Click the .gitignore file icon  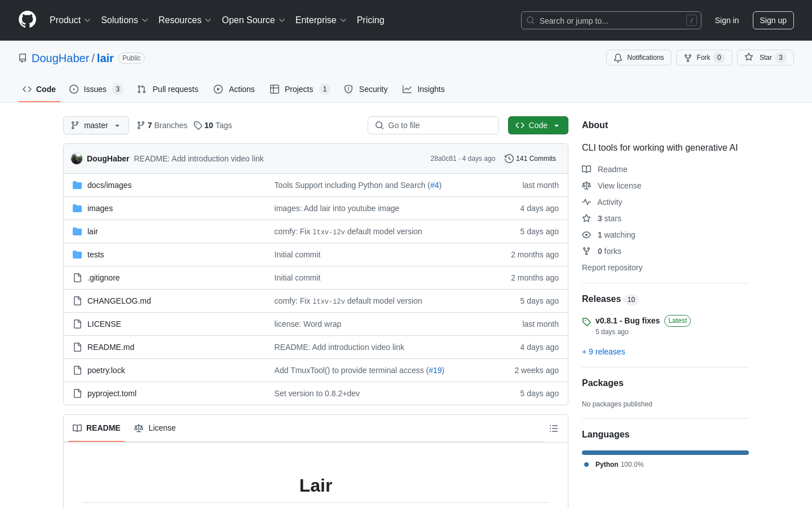tap(77, 278)
